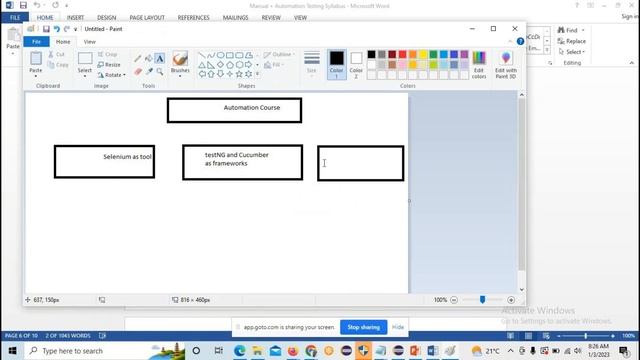Select the Magnifier tool

pos(160,72)
